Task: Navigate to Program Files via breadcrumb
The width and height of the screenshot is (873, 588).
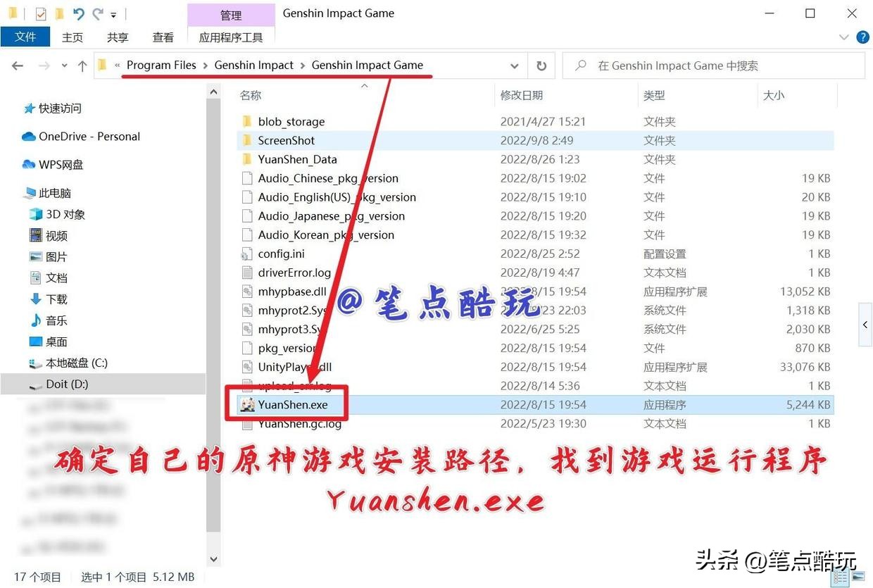Action: click(x=161, y=65)
